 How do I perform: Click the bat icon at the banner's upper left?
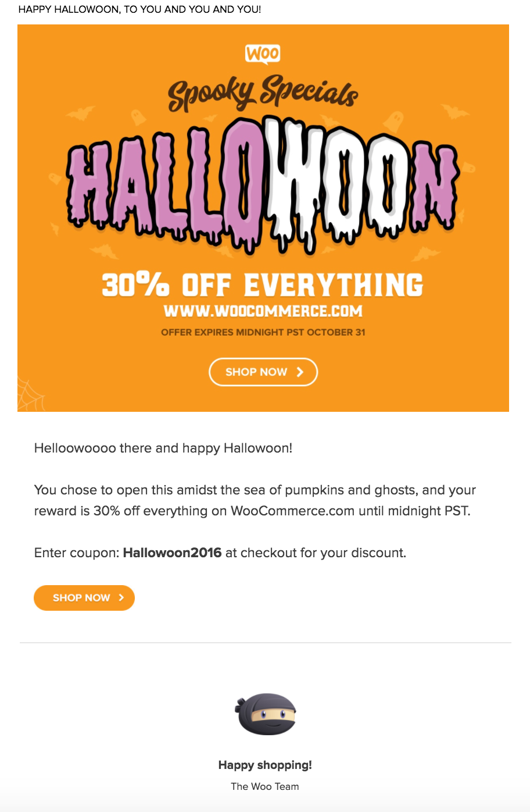click(x=80, y=112)
